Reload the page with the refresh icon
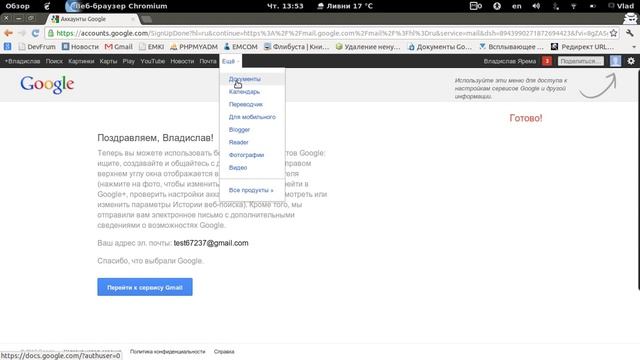The width and height of the screenshot is (640, 360). click(x=36, y=33)
